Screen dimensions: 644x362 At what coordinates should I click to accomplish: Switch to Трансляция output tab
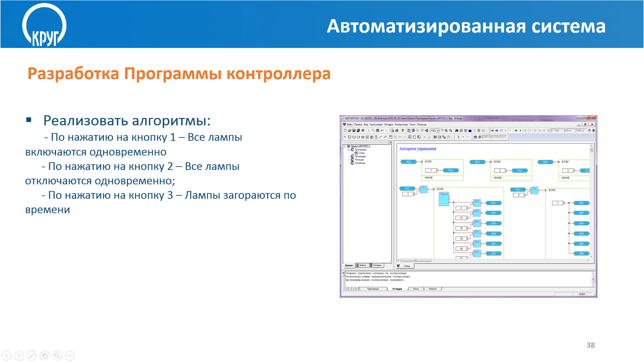click(x=373, y=289)
